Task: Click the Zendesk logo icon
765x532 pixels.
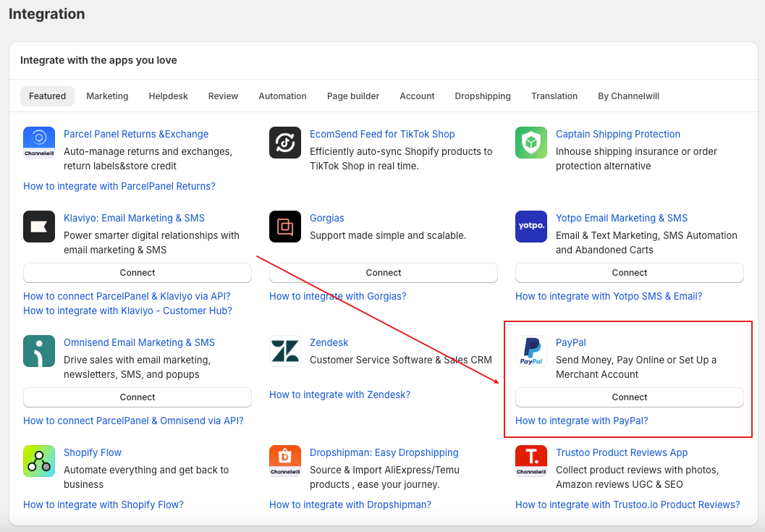Action: (x=285, y=351)
